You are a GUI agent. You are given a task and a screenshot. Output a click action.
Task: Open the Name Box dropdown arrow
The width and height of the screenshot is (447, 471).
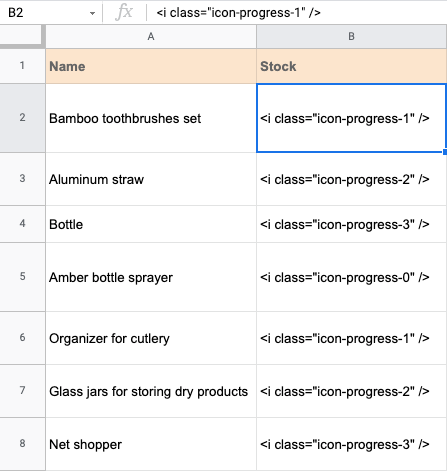point(92,13)
